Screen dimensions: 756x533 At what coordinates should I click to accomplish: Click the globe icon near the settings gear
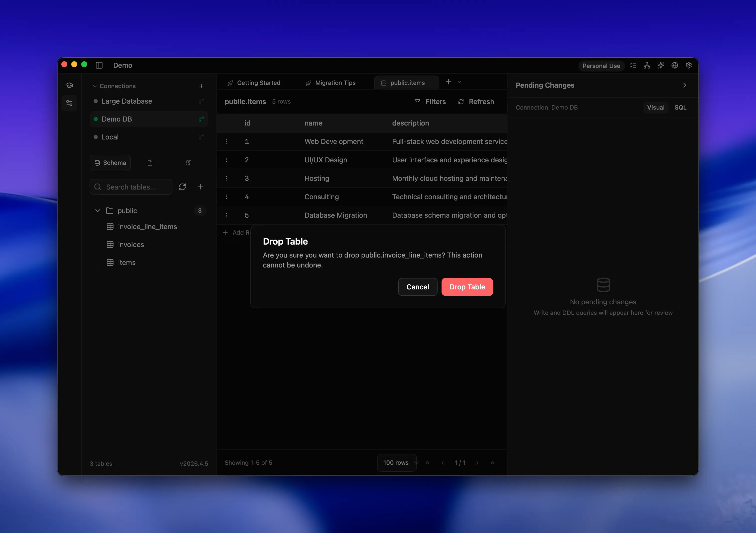[674, 65]
